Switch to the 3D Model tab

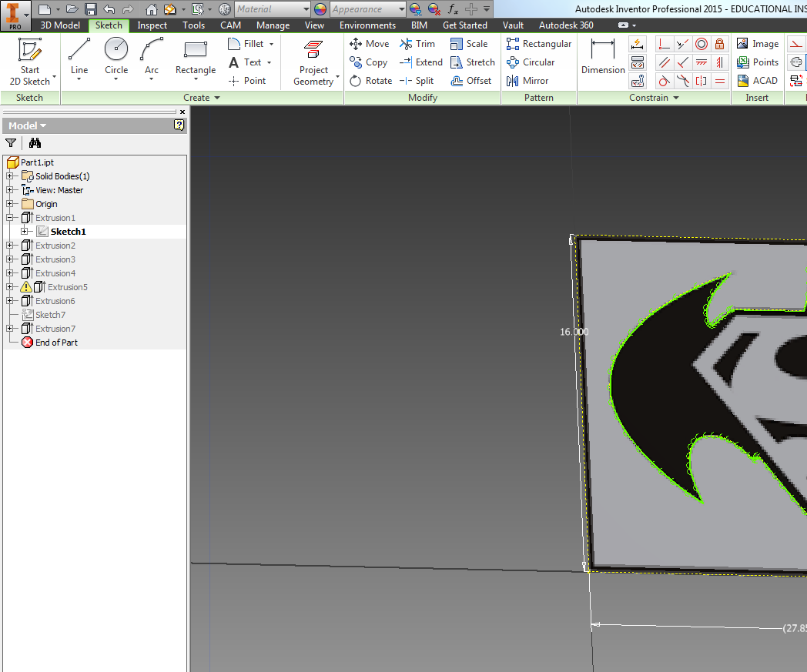[x=60, y=25]
